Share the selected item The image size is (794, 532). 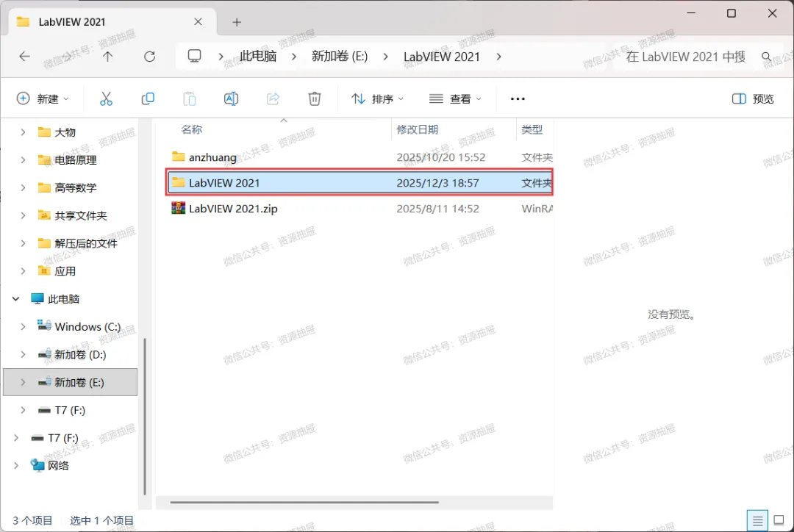click(x=273, y=98)
